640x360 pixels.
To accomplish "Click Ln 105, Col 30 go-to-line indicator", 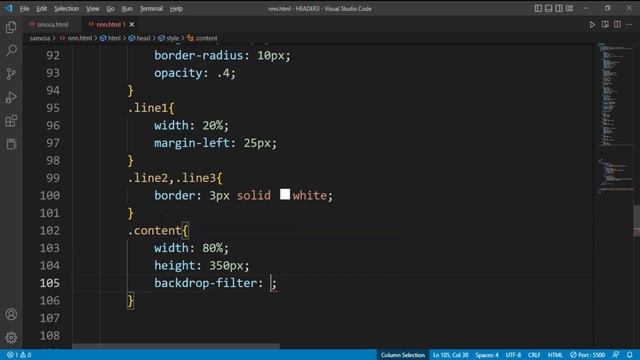I will pyautogui.click(x=450, y=355).
